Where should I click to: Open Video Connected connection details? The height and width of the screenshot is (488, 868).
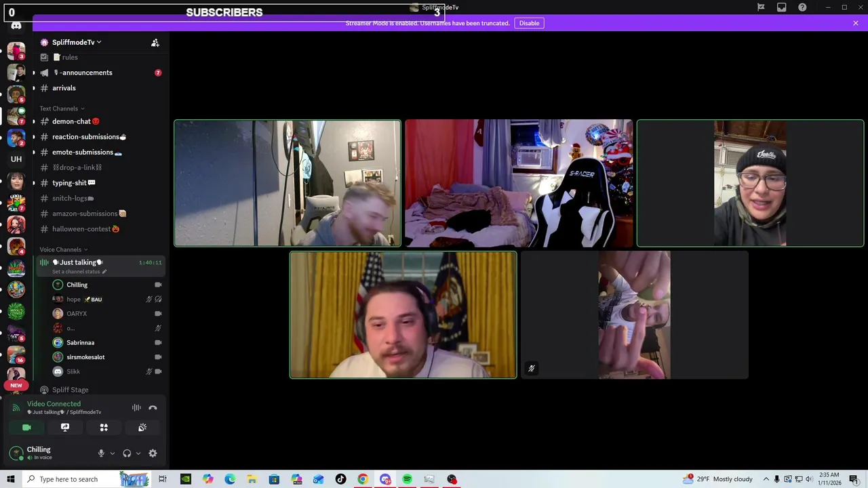(x=54, y=404)
